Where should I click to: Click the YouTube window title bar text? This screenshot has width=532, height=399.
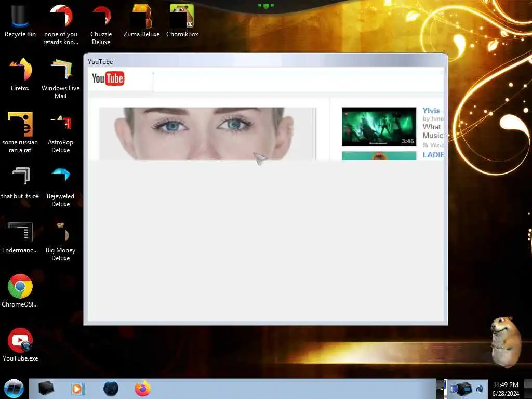tap(100, 62)
